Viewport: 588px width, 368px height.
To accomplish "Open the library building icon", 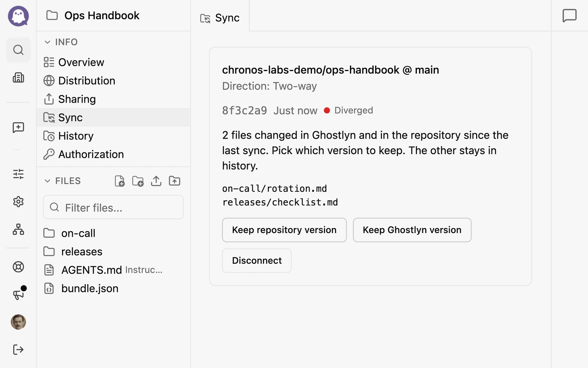I will coord(18,78).
